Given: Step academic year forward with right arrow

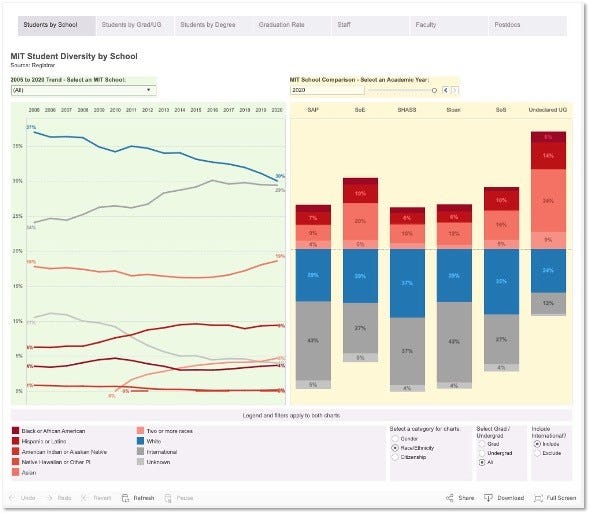Looking at the screenshot, I should click(455, 90).
